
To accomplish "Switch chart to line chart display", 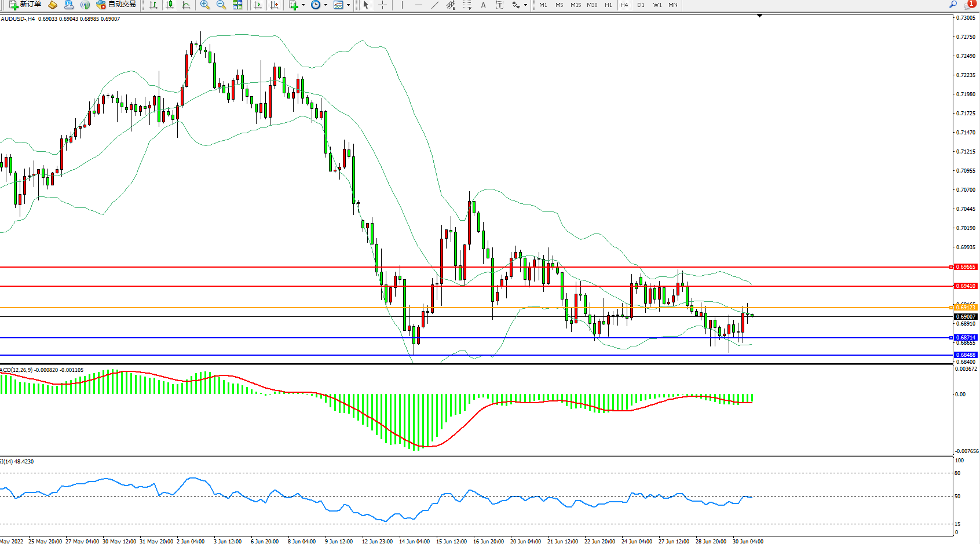I will (x=186, y=5).
